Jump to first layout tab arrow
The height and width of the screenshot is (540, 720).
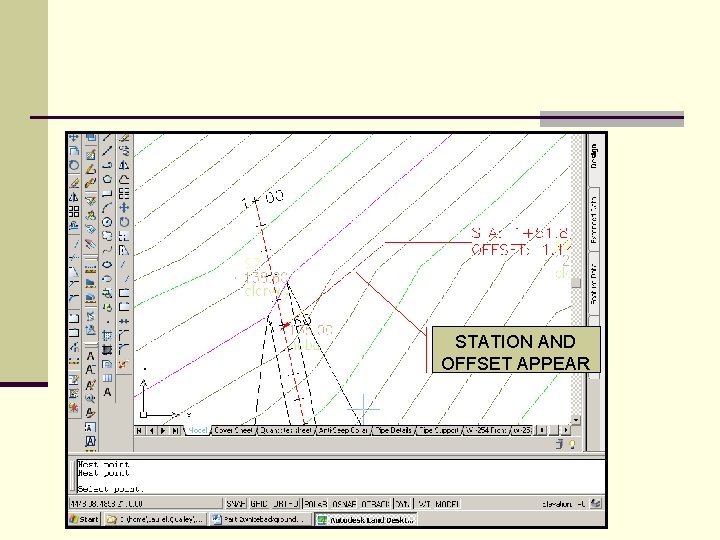point(139,430)
